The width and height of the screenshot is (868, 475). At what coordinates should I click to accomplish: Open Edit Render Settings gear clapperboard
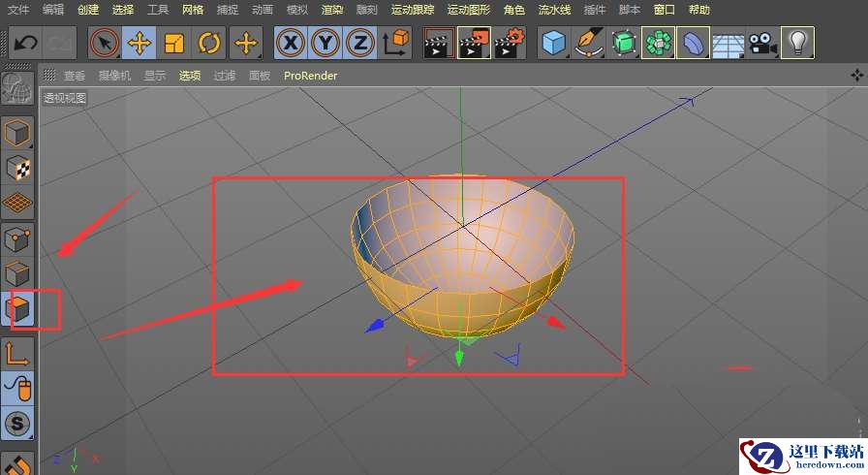click(510, 44)
